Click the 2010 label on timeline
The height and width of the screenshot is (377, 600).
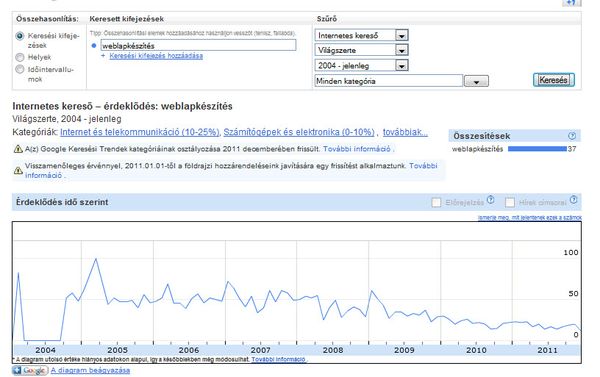[476, 350]
